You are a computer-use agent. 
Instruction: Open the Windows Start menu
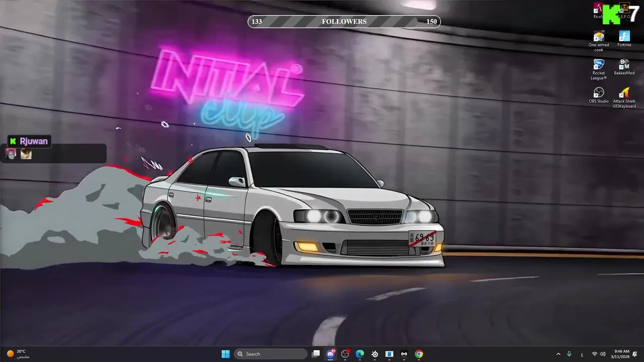tap(225, 354)
